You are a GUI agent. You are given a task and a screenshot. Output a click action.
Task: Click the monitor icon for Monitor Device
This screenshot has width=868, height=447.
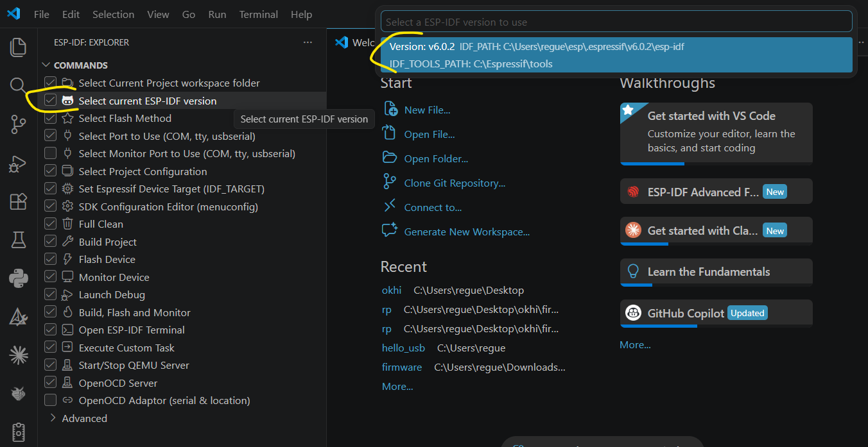pyautogui.click(x=67, y=277)
